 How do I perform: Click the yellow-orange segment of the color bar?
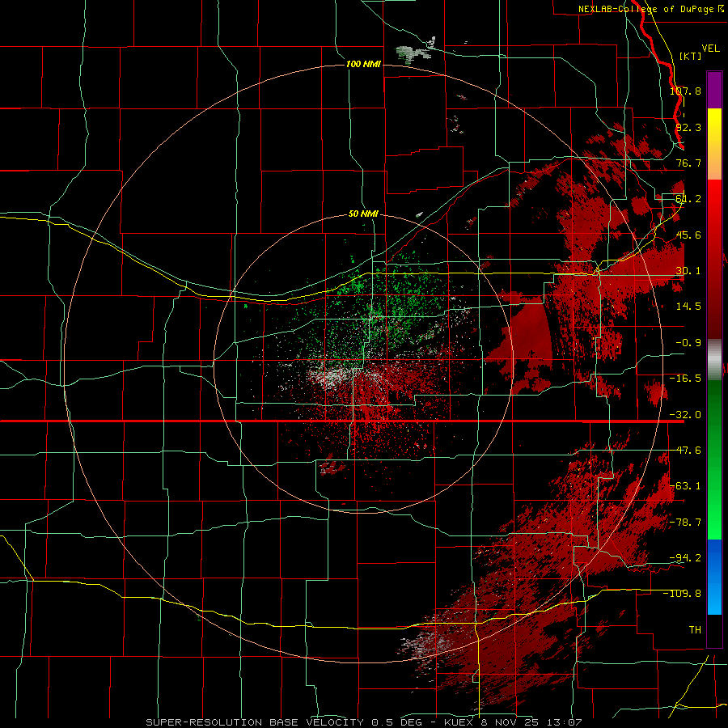tap(714, 144)
